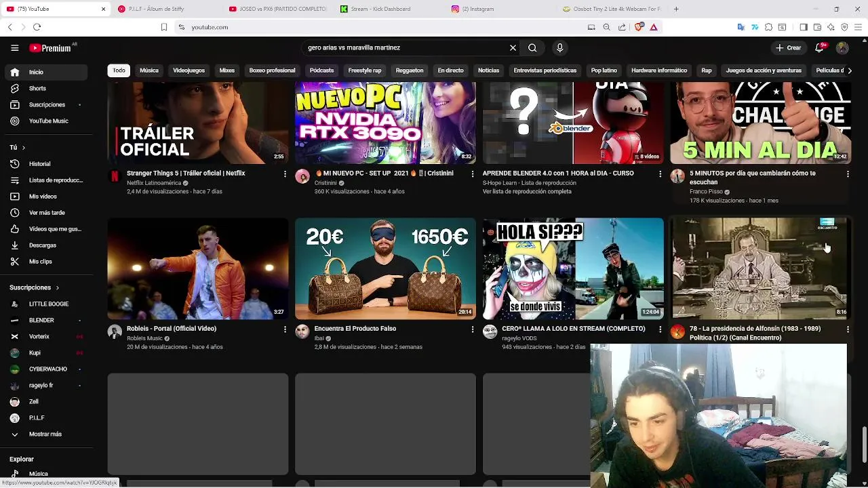868x488 pixels.
Task: Open the CYBERWACHO subscription channel
Action: pos(45,369)
